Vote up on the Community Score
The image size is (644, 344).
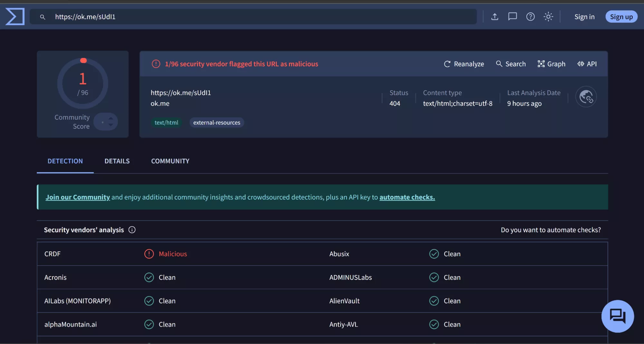[111, 118]
